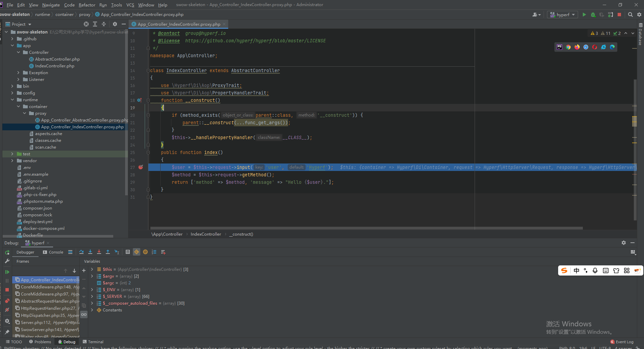
Task: Switch to the Debugger tab
Action: click(25, 252)
